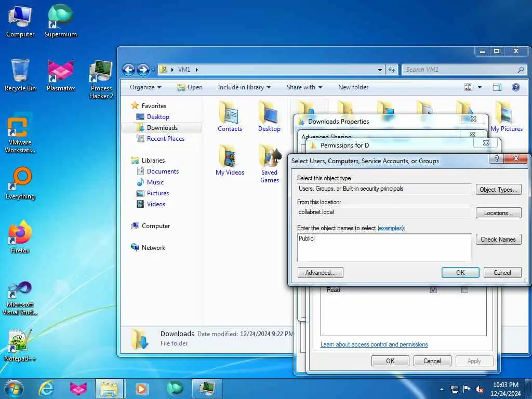Open Internet Explorer from the taskbar
Viewport: 532px width, 399px height.
[x=46, y=389]
